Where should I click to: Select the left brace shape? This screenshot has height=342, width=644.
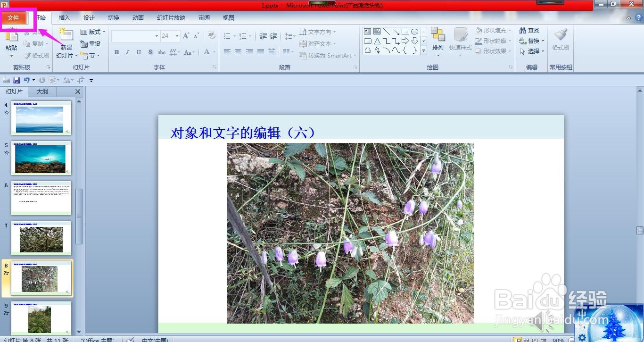[405, 50]
